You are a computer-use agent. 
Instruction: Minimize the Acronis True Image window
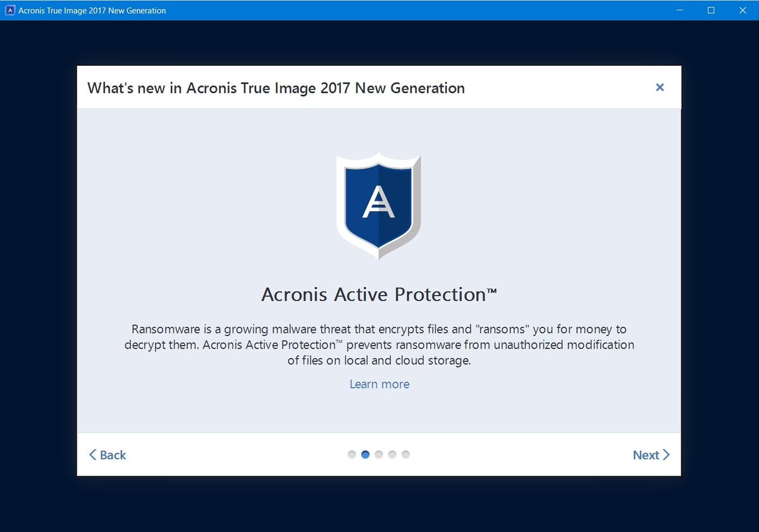tap(681, 10)
